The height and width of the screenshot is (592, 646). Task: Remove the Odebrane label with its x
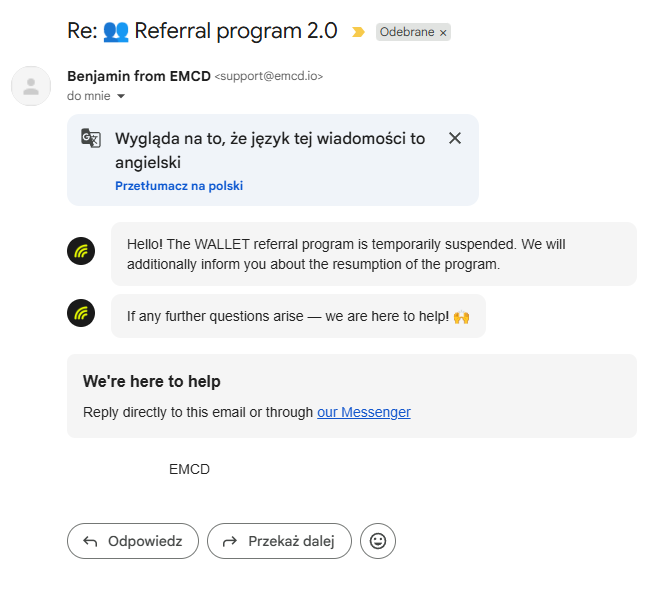443,32
